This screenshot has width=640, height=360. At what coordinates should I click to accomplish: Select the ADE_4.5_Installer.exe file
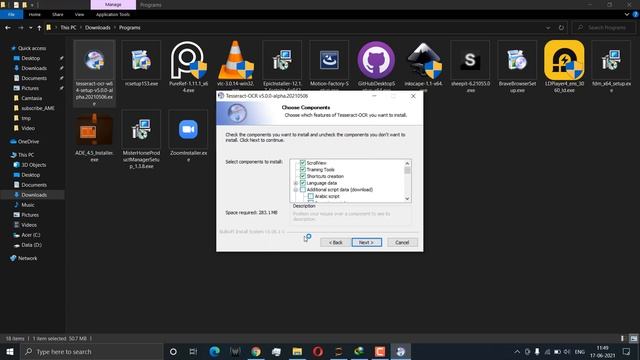click(x=94, y=136)
